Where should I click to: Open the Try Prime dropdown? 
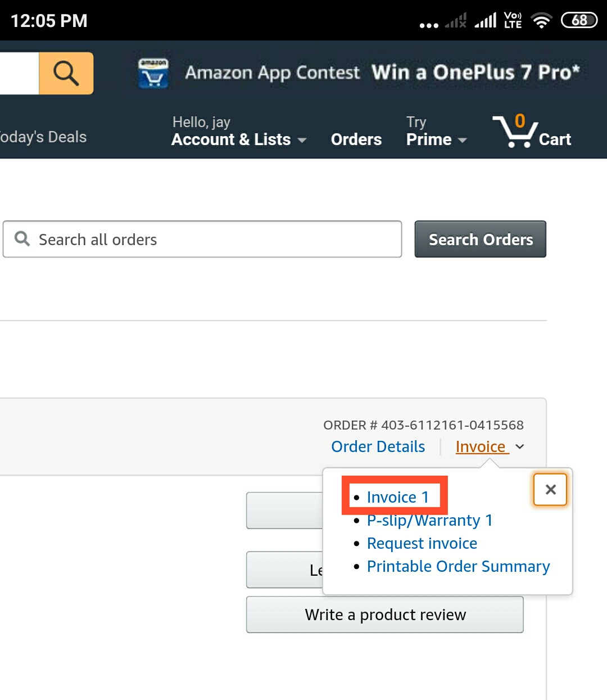pos(436,139)
